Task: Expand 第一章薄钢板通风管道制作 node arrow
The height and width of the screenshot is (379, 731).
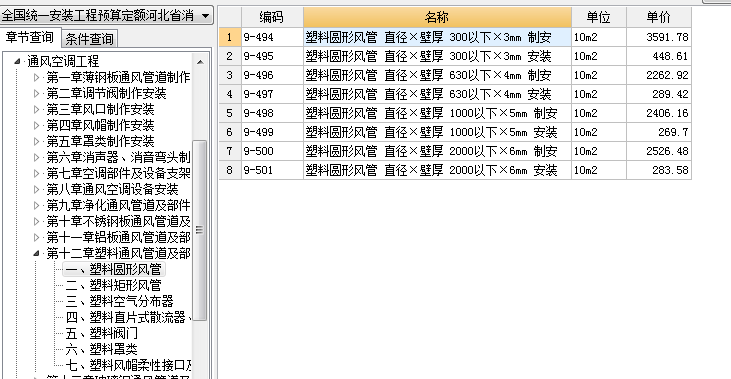Action: [36, 77]
